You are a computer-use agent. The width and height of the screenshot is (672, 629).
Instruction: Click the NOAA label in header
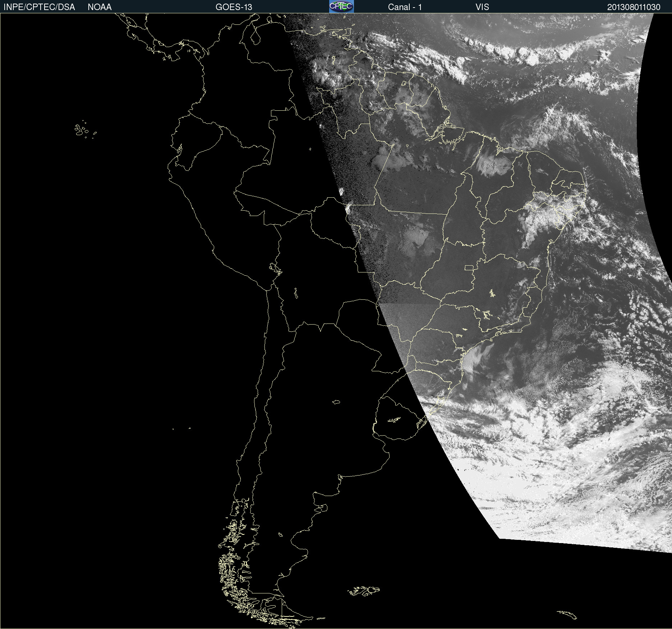coord(100,7)
